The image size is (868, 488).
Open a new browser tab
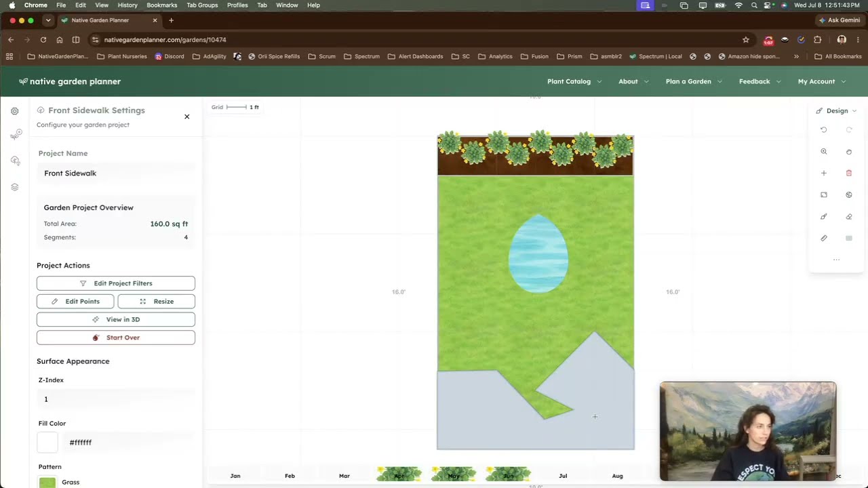pyautogui.click(x=171, y=20)
